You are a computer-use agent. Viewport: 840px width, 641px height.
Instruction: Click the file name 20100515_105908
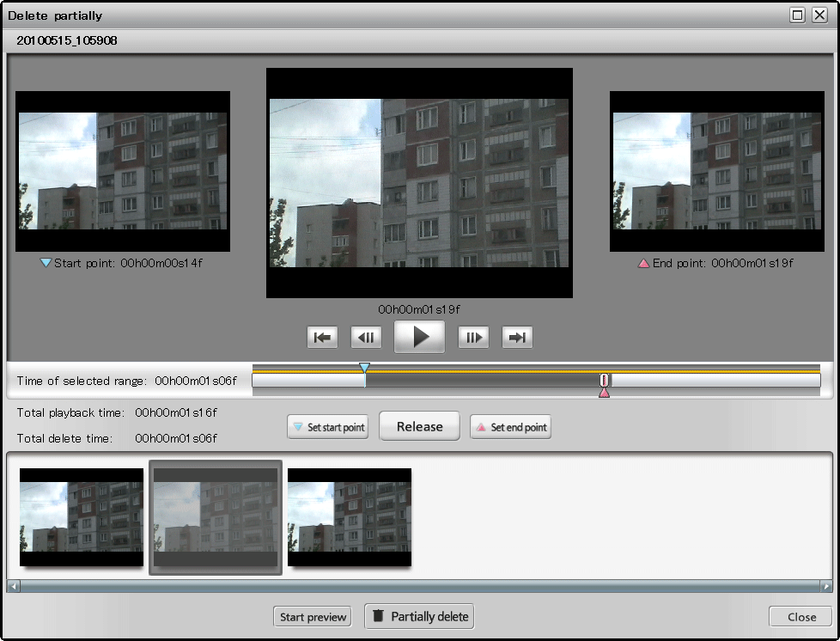(x=67, y=40)
